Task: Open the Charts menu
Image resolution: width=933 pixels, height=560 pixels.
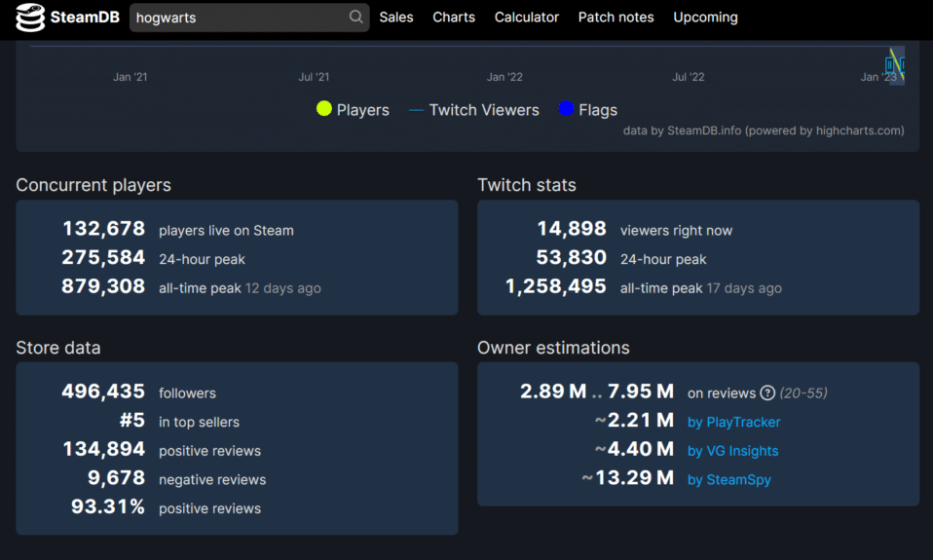Action: coord(454,18)
